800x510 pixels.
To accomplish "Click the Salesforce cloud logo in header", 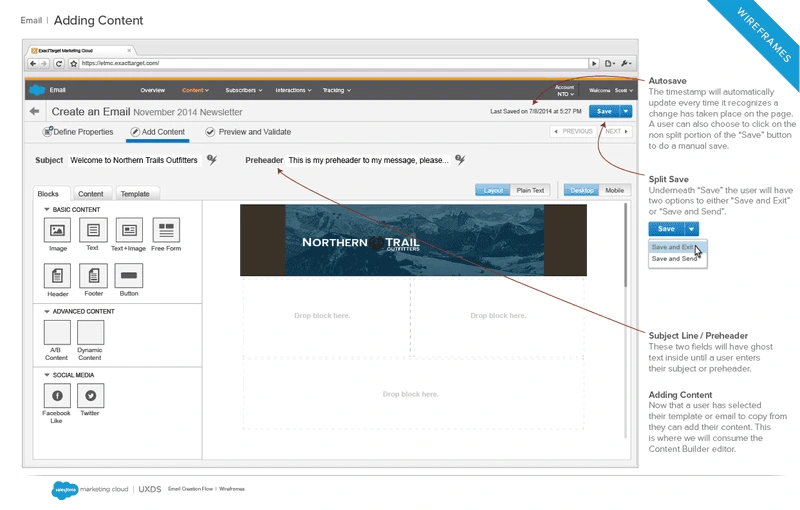I will pos(37,90).
